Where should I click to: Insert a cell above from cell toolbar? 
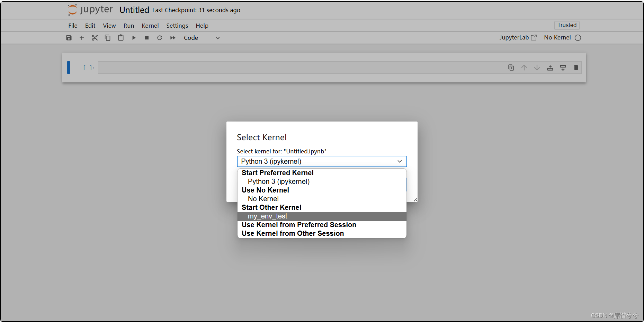click(x=550, y=68)
